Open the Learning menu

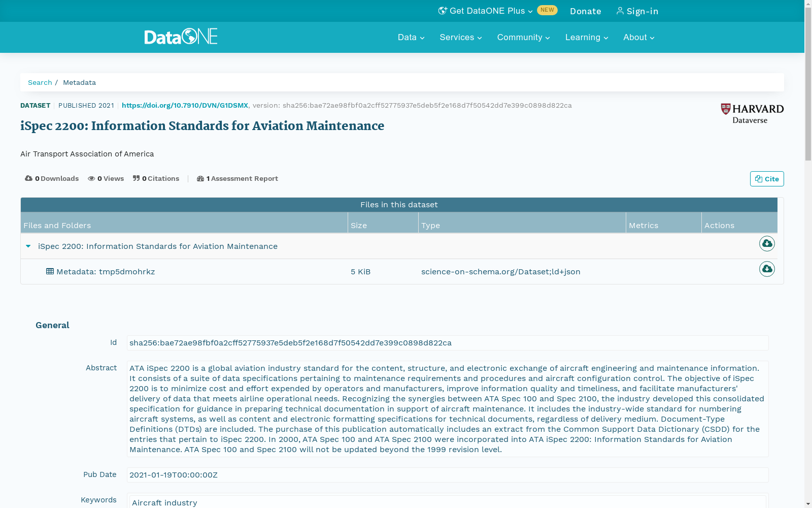click(x=586, y=37)
